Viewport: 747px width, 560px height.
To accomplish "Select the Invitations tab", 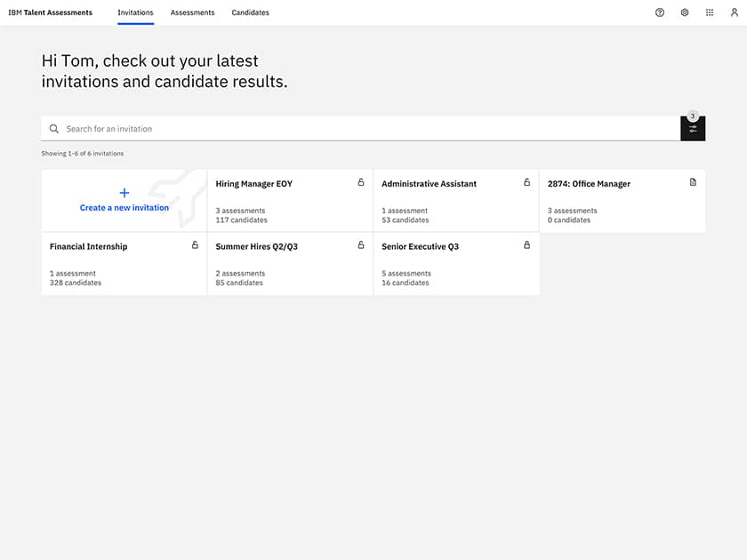I will pyautogui.click(x=135, y=12).
